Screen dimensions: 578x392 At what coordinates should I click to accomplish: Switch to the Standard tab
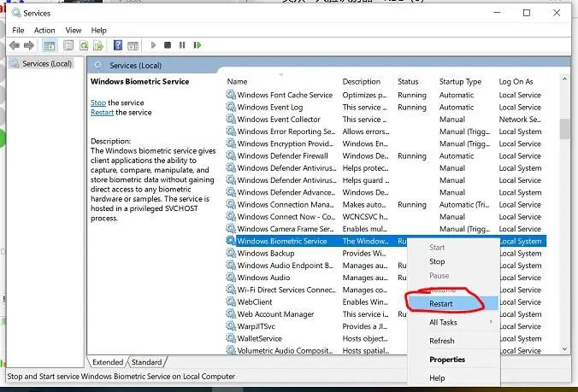[147, 362]
